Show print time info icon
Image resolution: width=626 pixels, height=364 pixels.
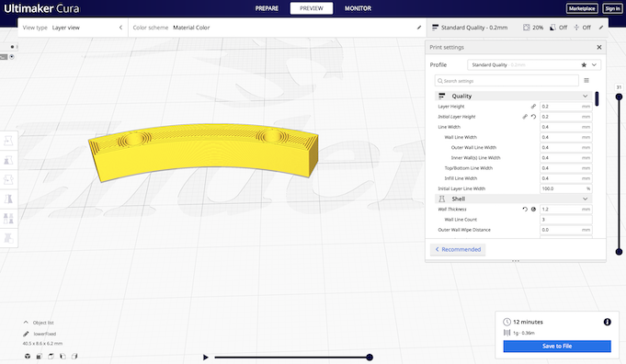tap(608, 322)
